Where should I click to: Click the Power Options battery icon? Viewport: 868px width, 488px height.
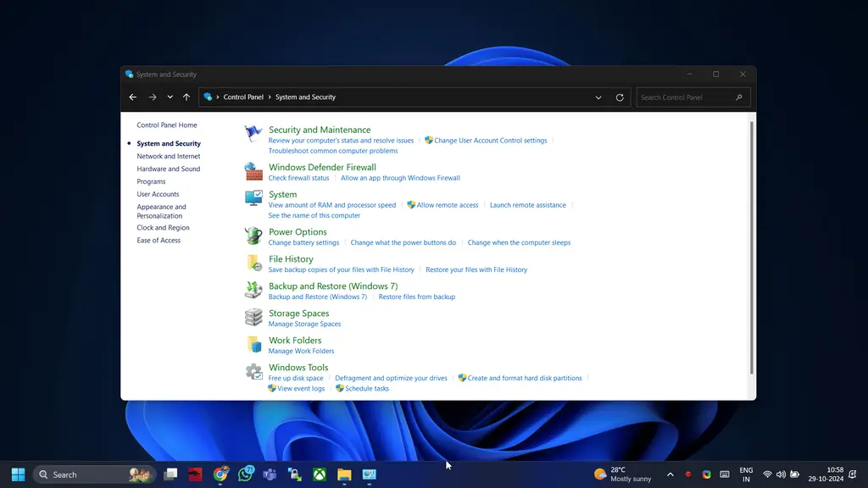coord(253,236)
